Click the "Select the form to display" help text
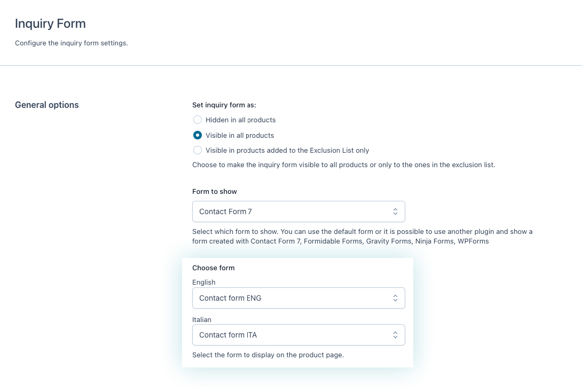This screenshot has width=582, height=392. (x=268, y=355)
